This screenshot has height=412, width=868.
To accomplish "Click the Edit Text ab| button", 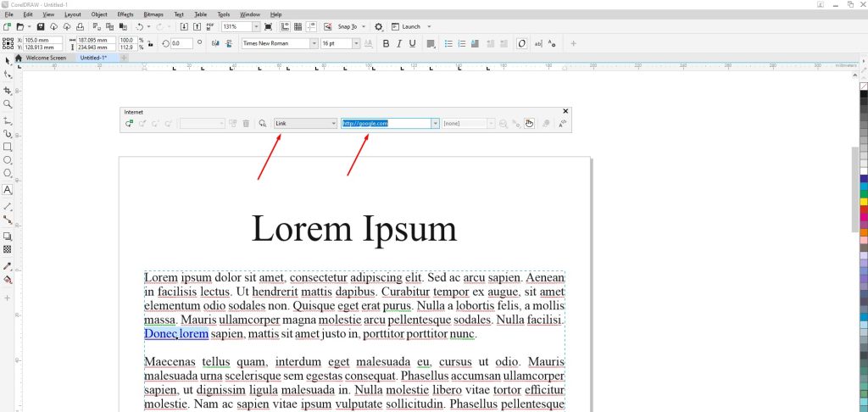I will (x=538, y=43).
